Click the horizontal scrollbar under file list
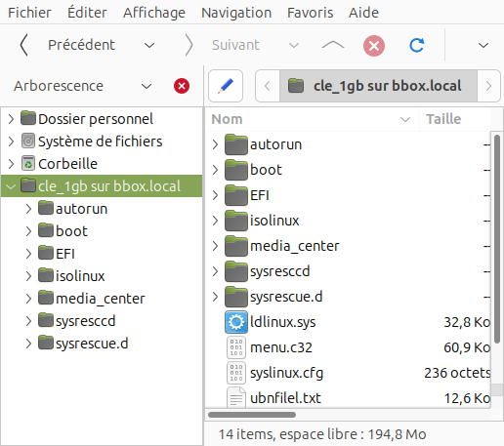Viewport: 504px width, 446px height. tap(252, 415)
